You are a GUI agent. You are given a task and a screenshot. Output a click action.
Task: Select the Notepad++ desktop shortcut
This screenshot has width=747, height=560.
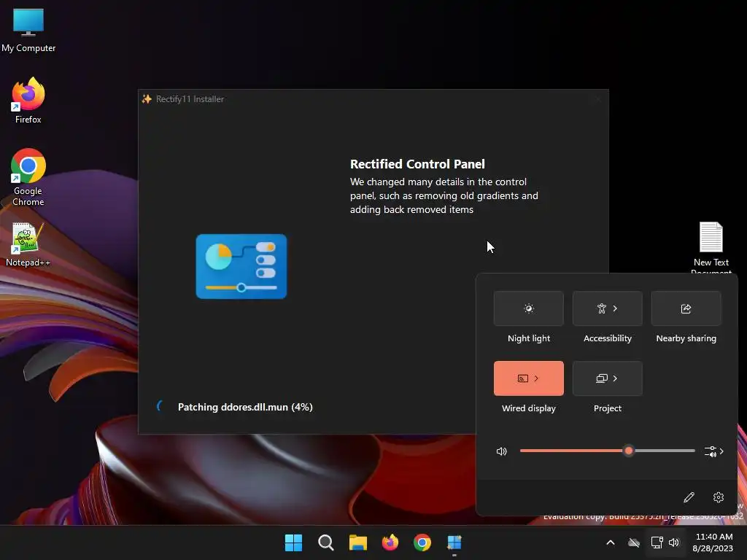[28, 245]
